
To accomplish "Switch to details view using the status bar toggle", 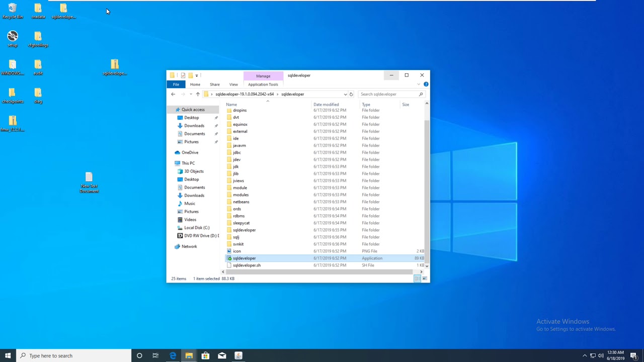I will coord(417,279).
